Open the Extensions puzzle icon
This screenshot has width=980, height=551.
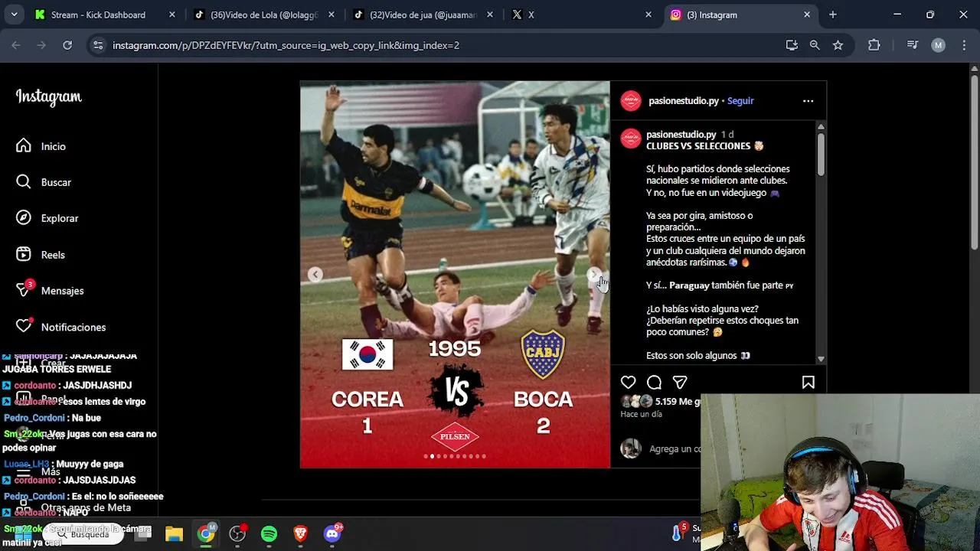click(x=874, y=45)
